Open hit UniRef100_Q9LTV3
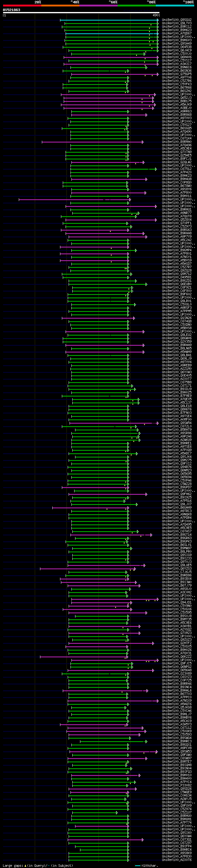Image resolution: width=197 pixels, height=868 pixels. tap(177, 23)
